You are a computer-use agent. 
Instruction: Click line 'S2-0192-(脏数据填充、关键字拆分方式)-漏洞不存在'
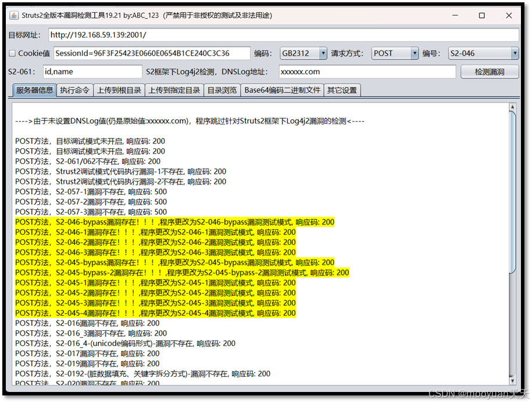143,374
